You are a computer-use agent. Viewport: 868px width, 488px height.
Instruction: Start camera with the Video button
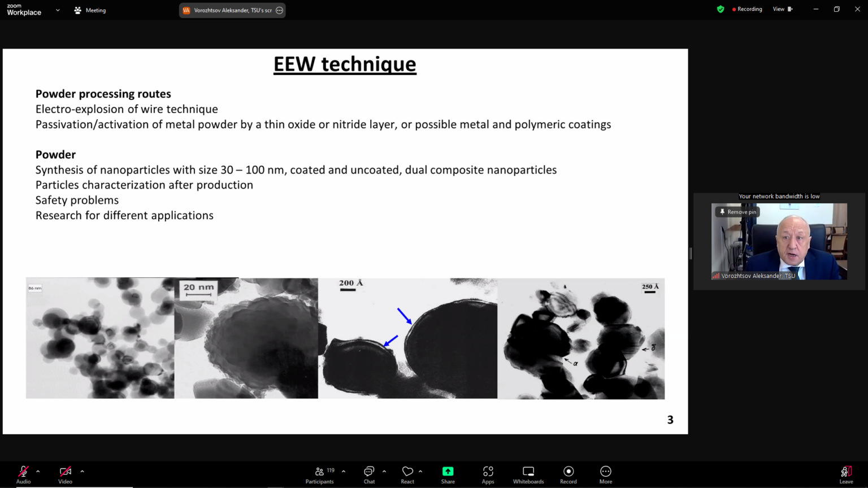[65, 474]
